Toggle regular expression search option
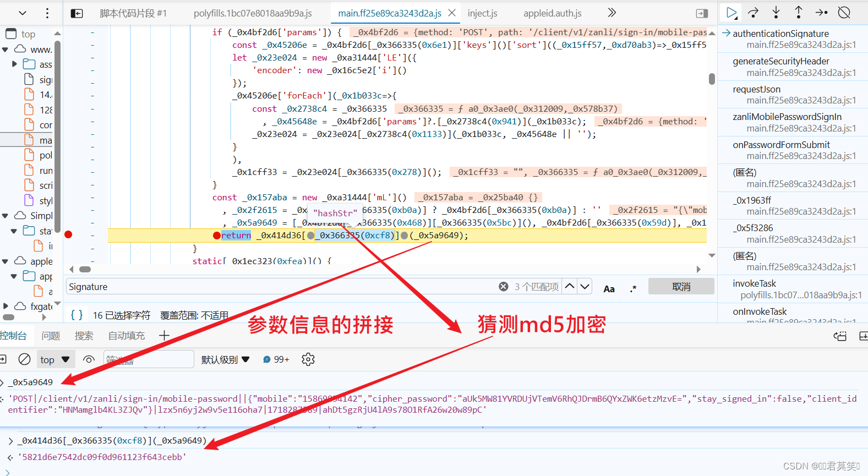The width and height of the screenshot is (868, 476). tap(634, 288)
